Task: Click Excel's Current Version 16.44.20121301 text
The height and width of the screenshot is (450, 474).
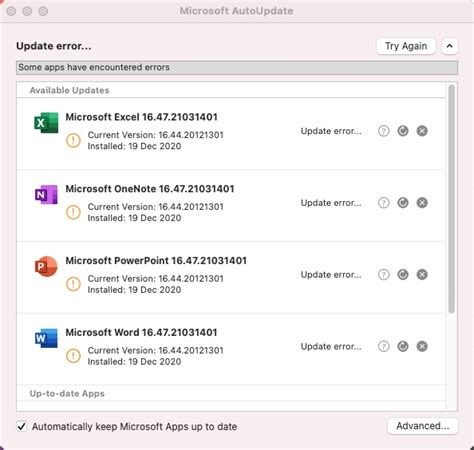Action: click(x=156, y=135)
